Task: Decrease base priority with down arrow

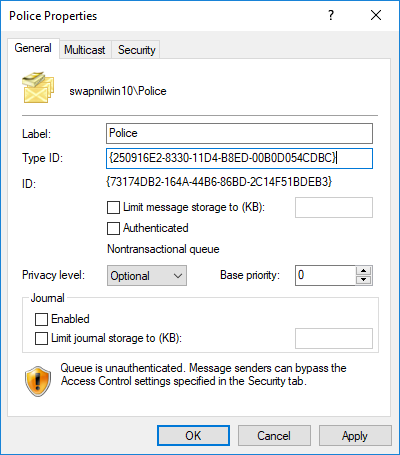Action: click(364, 280)
